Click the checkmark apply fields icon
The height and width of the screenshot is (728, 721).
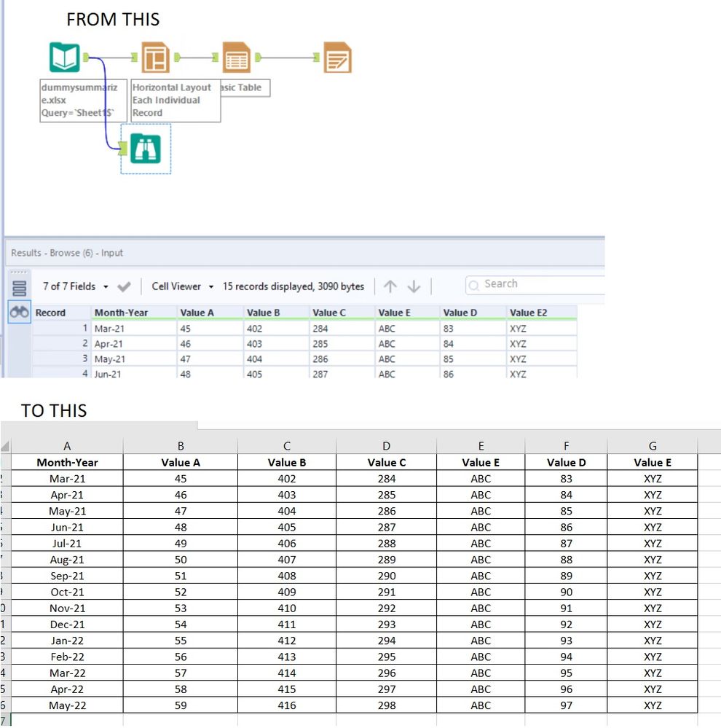(x=124, y=286)
